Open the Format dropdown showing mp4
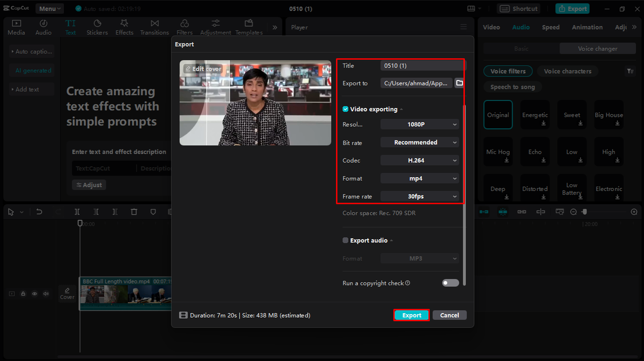 click(420, 179)
